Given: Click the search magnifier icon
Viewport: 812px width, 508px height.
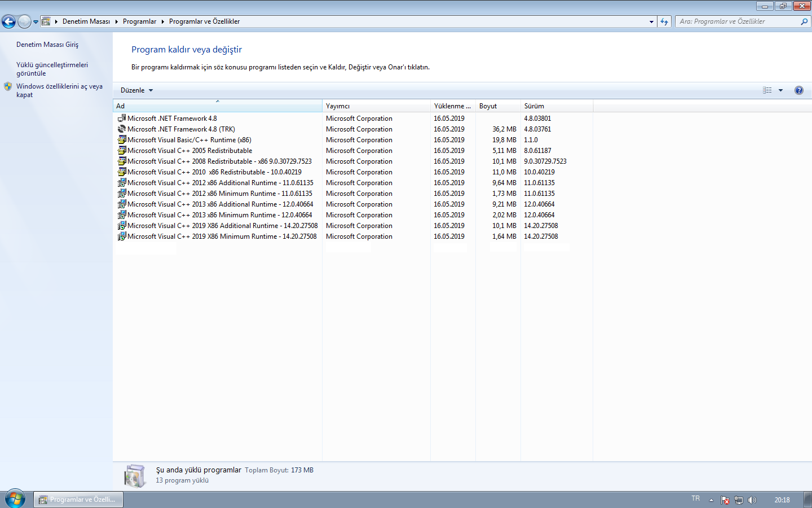Looking at the screenshot, I should pyautogui.click(x=804, y=21).
